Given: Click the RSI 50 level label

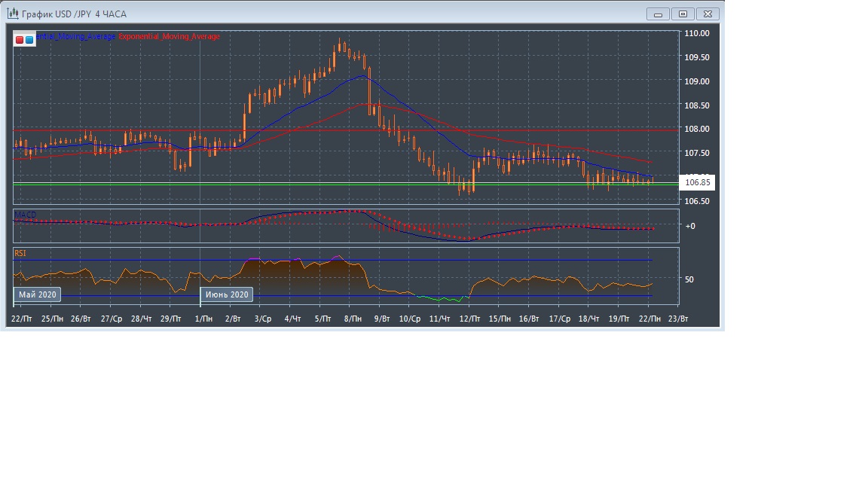Looking at the screenshot, I should [x=689, y=279].
